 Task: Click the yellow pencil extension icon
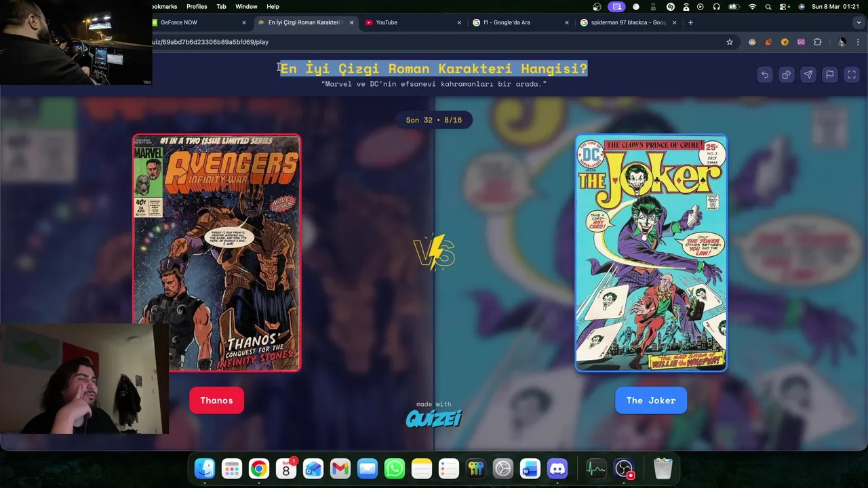point(785,42)
